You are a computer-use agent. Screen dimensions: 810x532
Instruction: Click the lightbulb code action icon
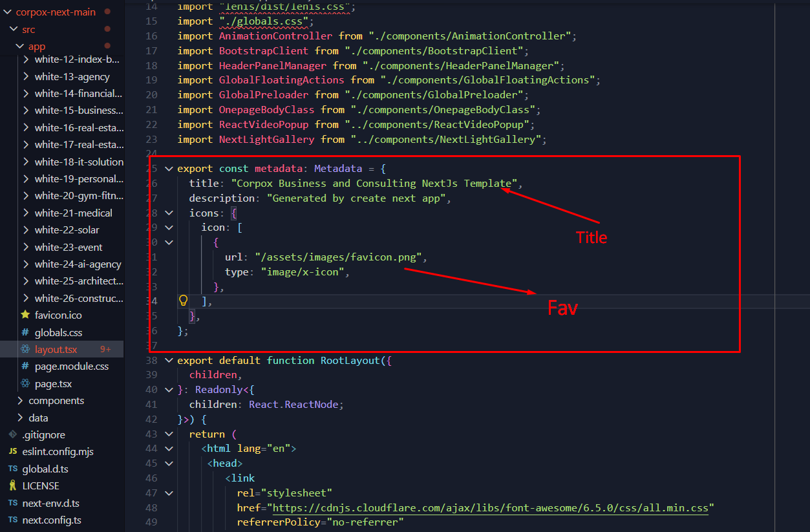(183, 301)
